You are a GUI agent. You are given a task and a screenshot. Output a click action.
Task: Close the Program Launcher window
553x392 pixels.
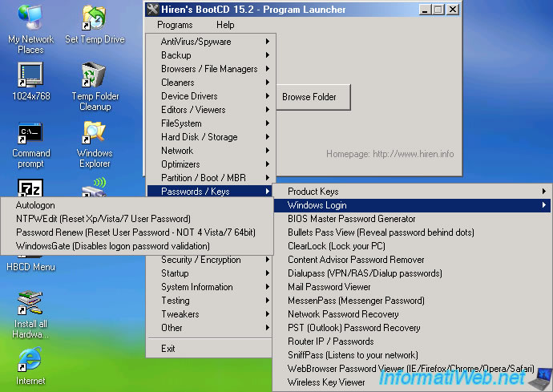(453, 9)
